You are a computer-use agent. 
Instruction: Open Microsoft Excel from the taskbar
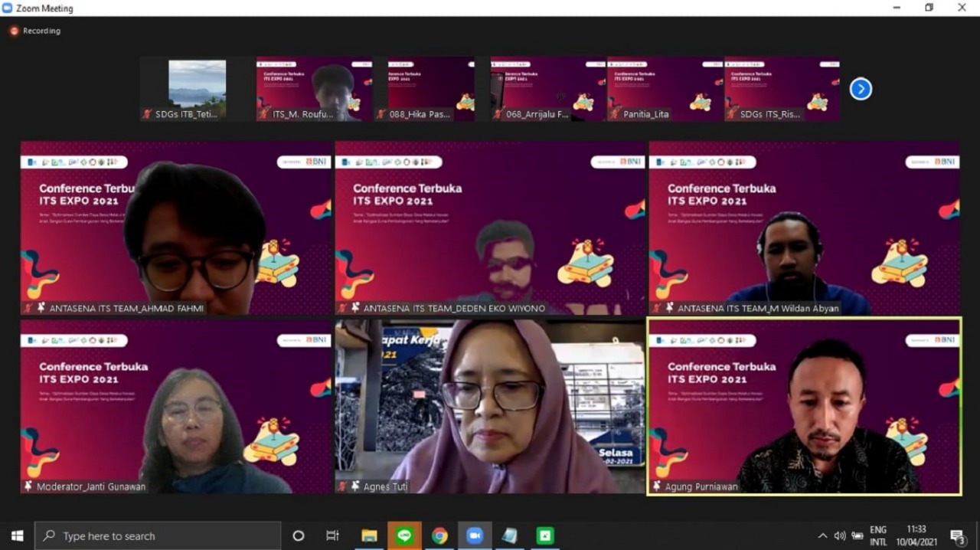click(544, 535)
